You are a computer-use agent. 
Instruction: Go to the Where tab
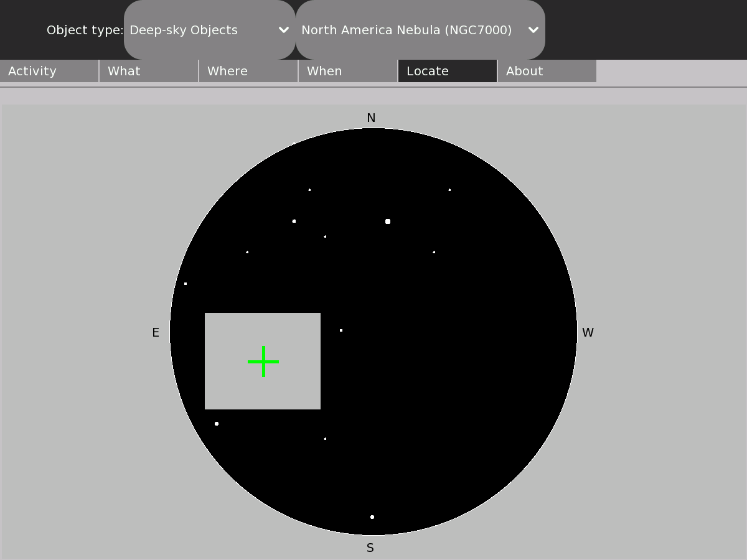248,71
